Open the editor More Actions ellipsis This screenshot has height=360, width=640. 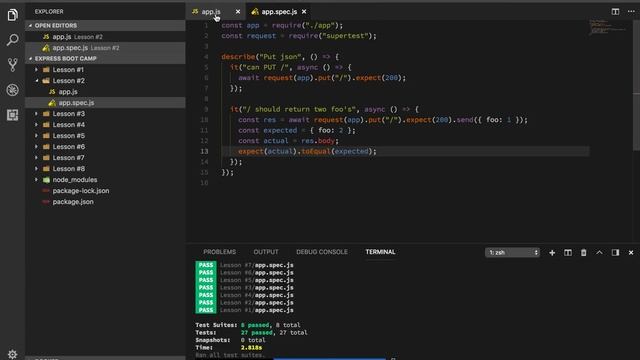(631, 11)
